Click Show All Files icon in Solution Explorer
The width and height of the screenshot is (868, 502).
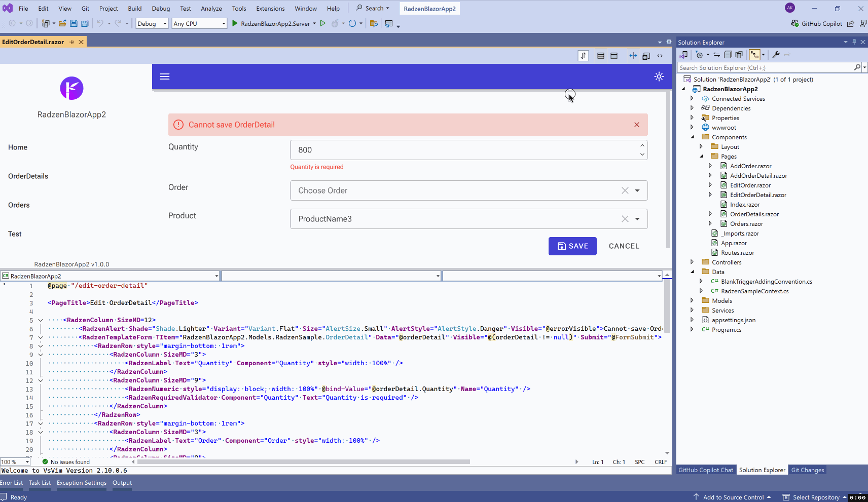tap(739, 55)
